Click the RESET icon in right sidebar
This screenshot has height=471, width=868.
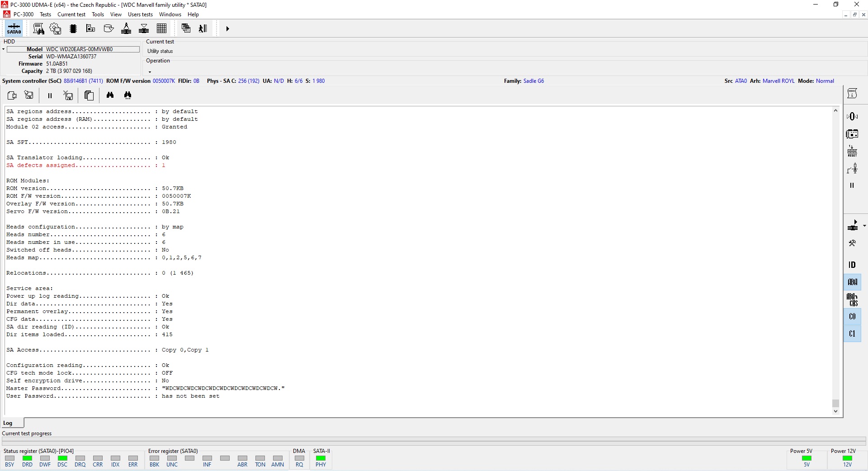[852, 151]
